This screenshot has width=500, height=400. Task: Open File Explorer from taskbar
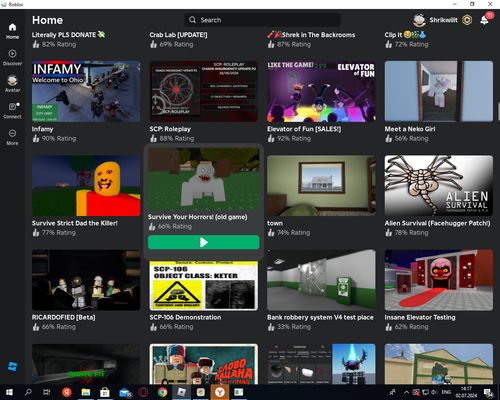coord(86,392)
